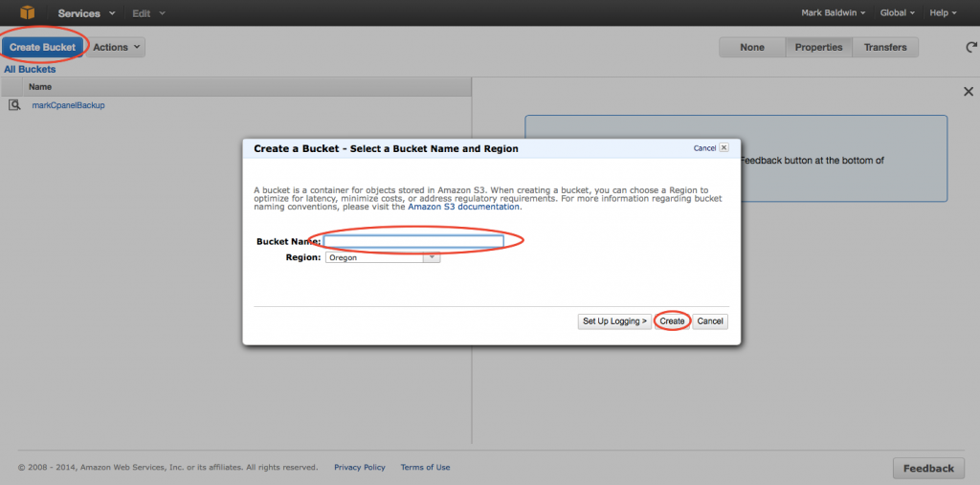Click Cancel link in dialog title bar
The height and width of the screenshot is (485, 980).
click(x=704, y=148)
